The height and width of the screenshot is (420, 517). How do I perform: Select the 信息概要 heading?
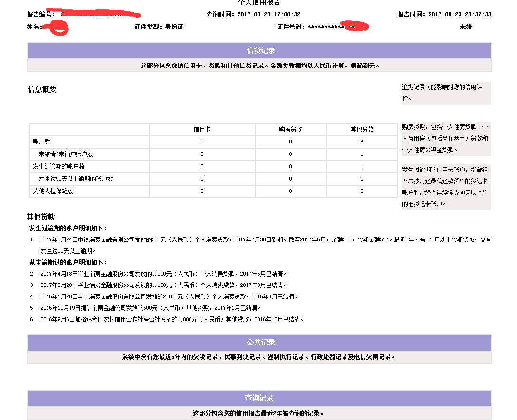tap(42, 89)
